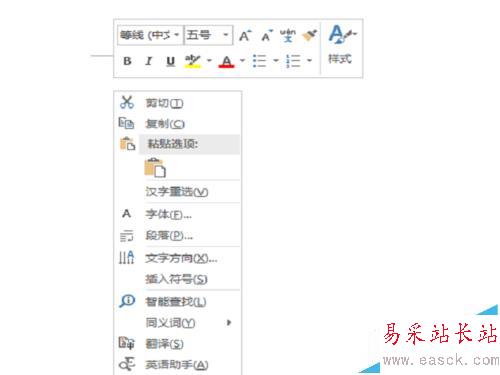Expand the 同义词(Y) submenu
Image resolution: width=500 pixels, height=375 pixels.
coord(177,323)
